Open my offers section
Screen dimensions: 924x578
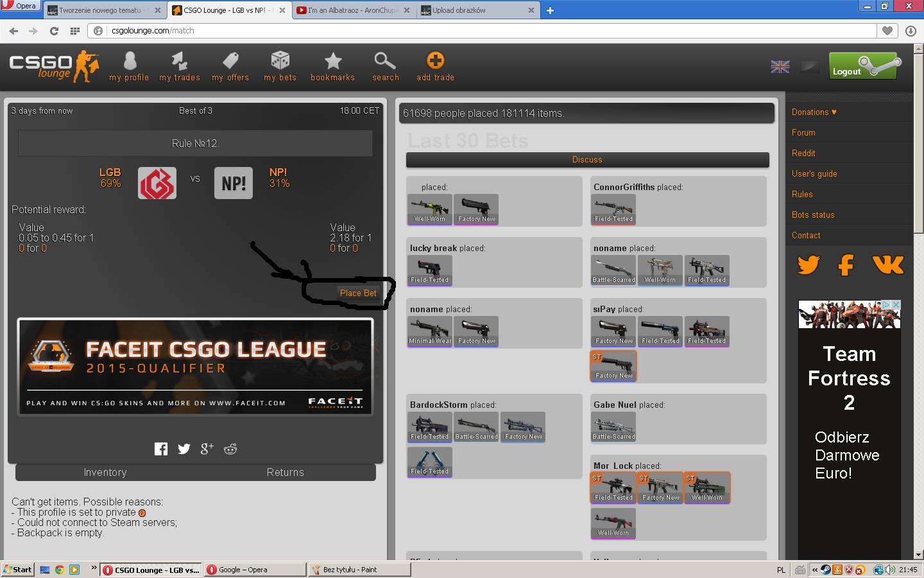coord(230,67)
